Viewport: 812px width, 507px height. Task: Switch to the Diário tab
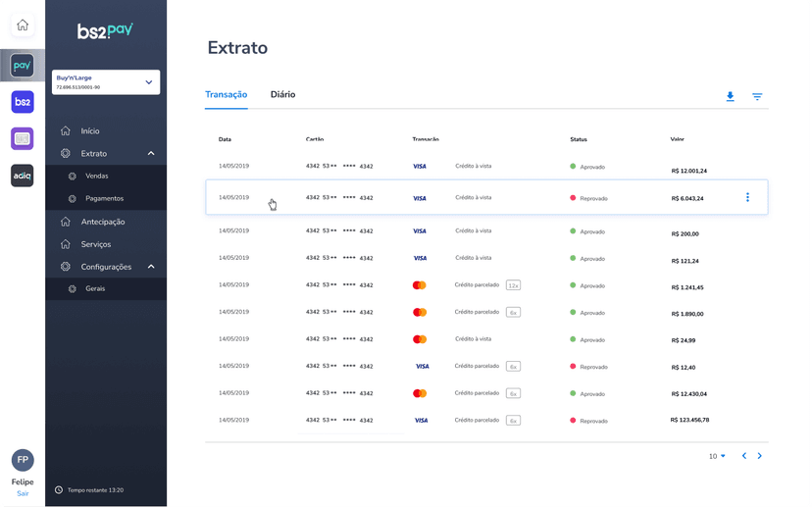click(x=282, y=95)
